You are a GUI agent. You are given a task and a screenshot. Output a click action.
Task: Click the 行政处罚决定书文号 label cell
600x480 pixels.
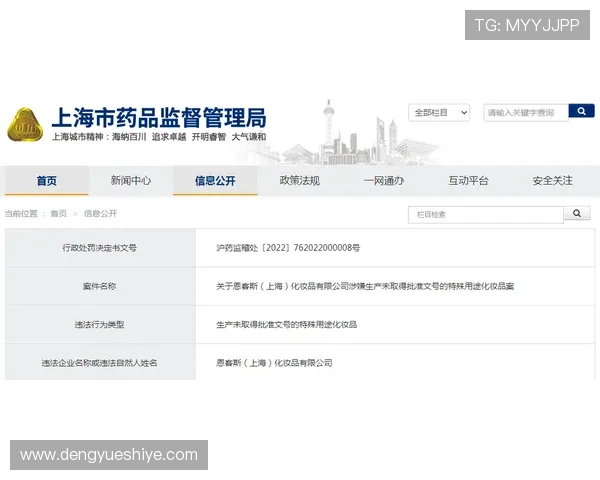click(99, 248)
